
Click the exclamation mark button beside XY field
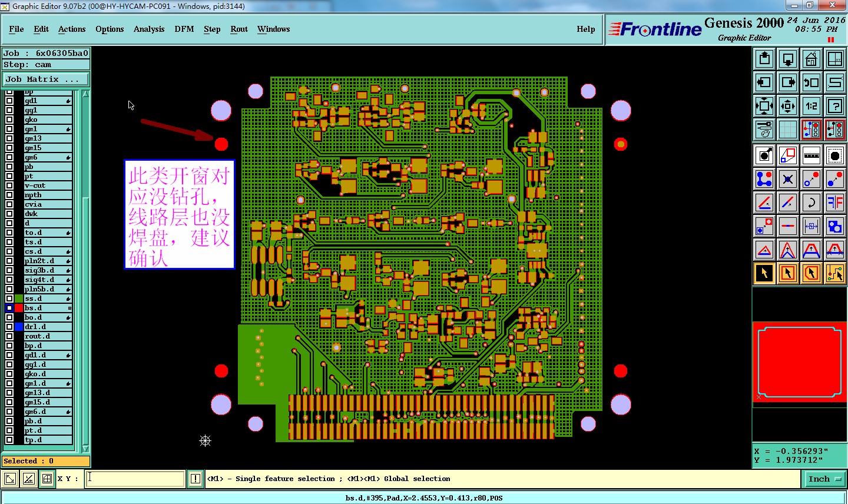[x=196, y=479]
